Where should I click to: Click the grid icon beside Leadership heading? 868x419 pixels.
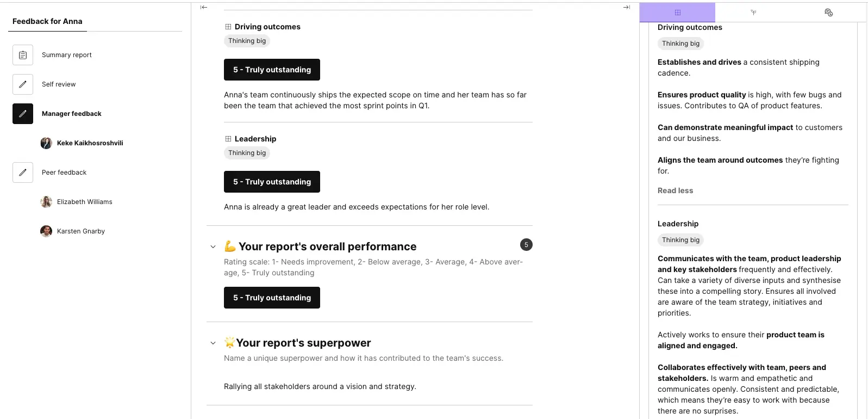pyautogui.click(x=228, y=139)
